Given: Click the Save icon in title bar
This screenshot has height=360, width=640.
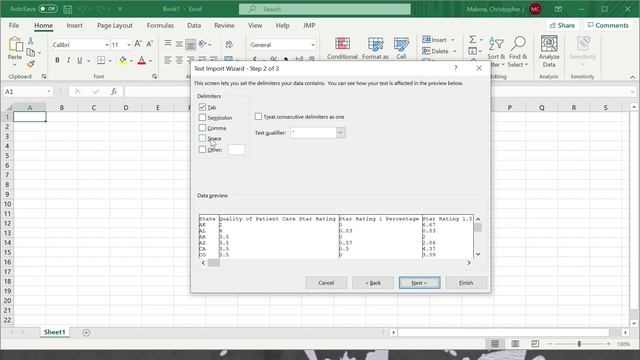Looking at the screenshot, I should [68, 9].
